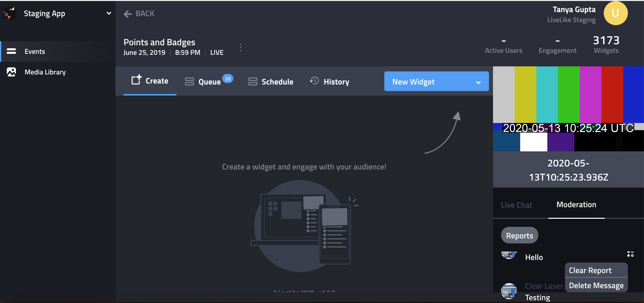This screenshot has height=303, width=644.
Task: Click the Staging App logo icon
Action: (9, 13)
